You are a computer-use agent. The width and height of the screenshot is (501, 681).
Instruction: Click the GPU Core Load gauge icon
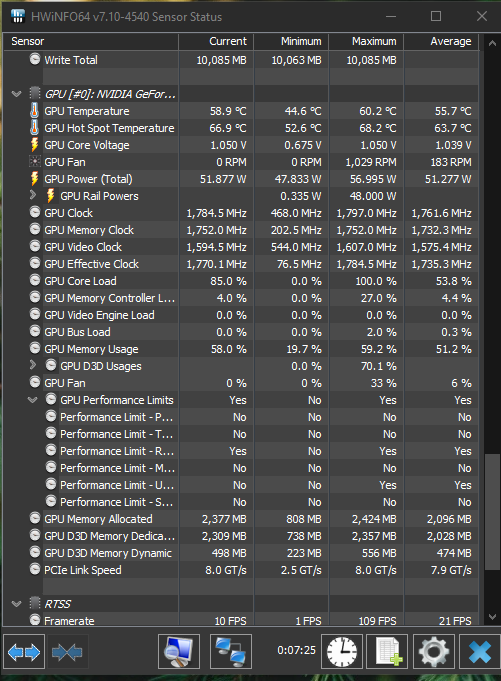(35, 280)
